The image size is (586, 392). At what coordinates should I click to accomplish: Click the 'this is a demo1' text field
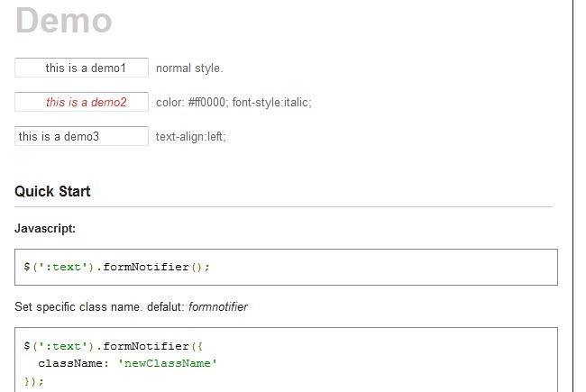click(81, 68)
